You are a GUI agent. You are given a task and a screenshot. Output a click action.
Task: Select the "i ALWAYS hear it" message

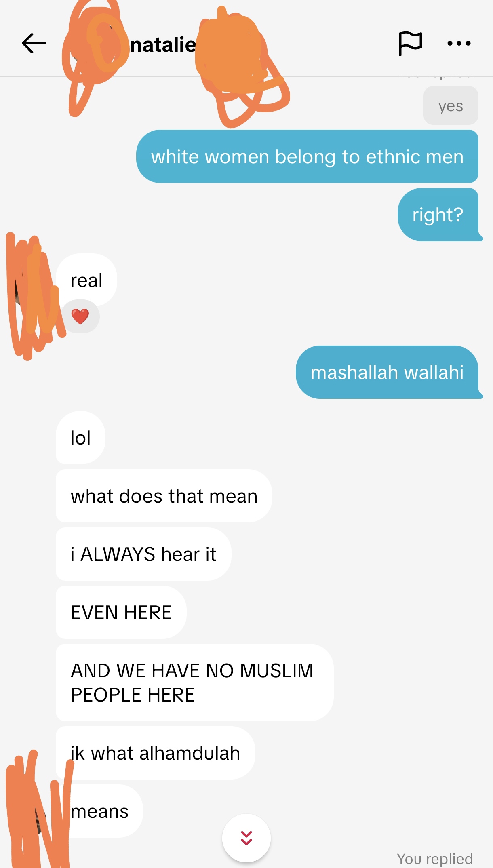click(143, 554)
